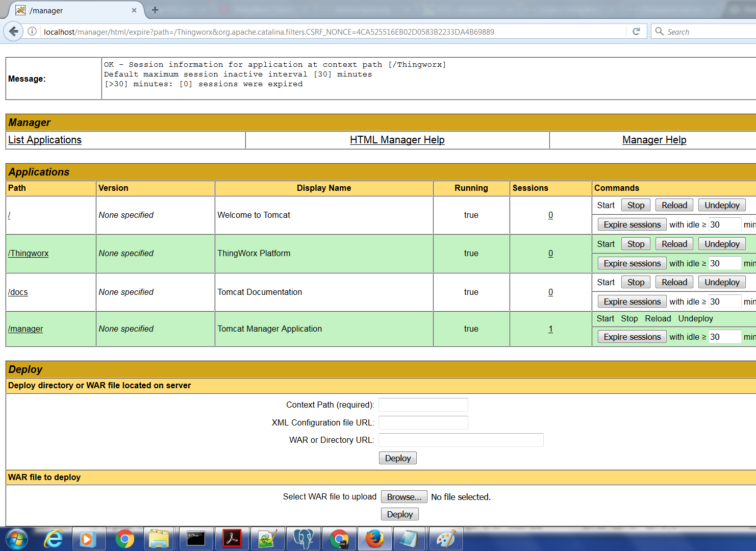Screen dimensions: 756x551
Task: Expire sessions for the root / application
Action: pyautogui.click(x=632, y=224)
